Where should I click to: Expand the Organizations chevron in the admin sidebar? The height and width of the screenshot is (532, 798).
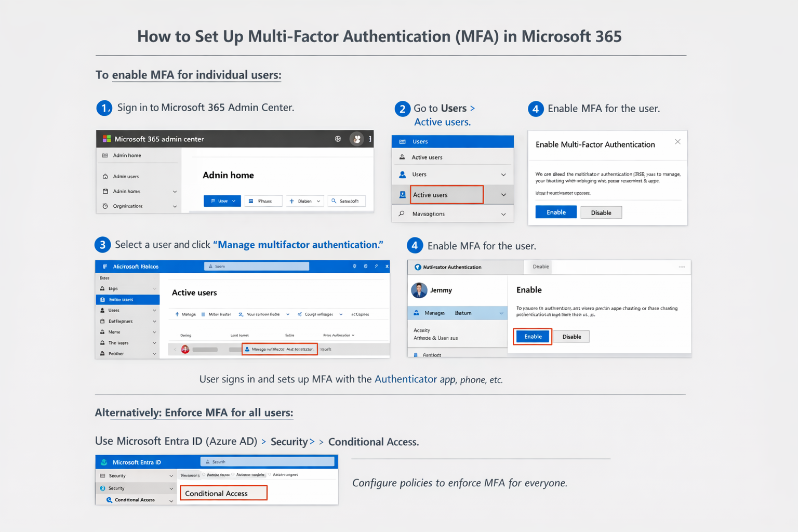175,206
